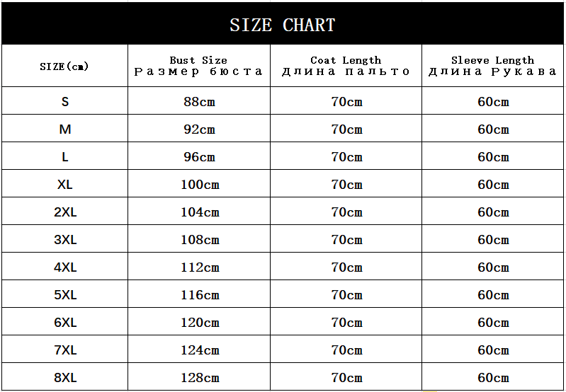Select the Coat Length column header
Viewport: 566px width, 392px height.
coord(346,66)
